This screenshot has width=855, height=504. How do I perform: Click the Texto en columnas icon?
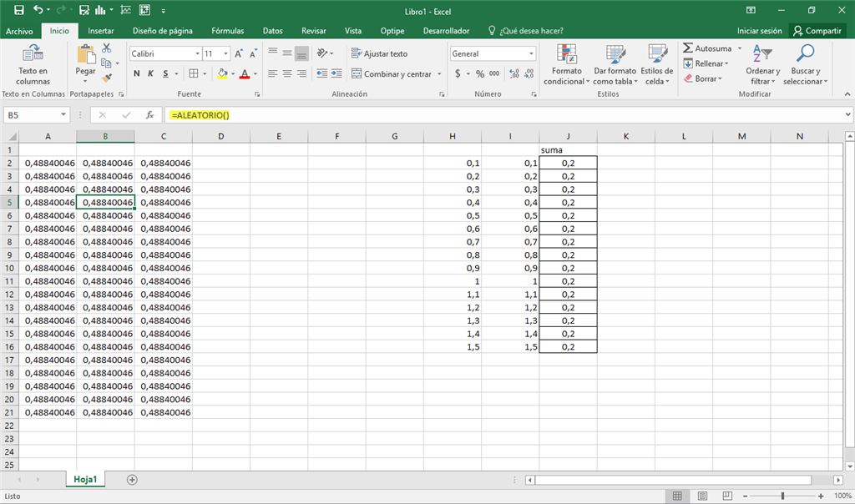[x=33, y=54]
